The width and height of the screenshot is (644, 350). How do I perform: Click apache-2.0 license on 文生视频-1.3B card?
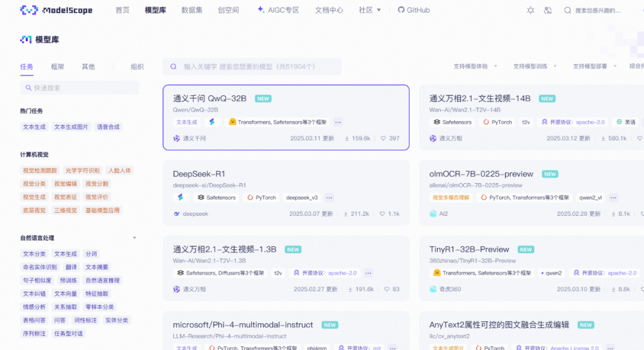coord(342,272)
